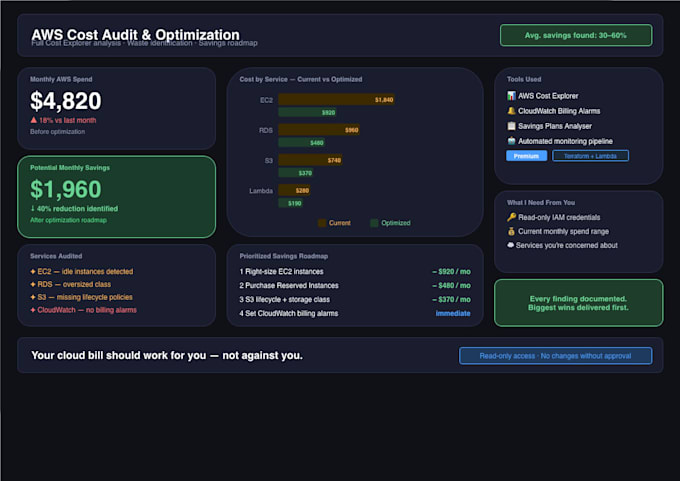Click the What I Need From You heading
This screenshot has width=680, height=481.
(x=541, y=203)
